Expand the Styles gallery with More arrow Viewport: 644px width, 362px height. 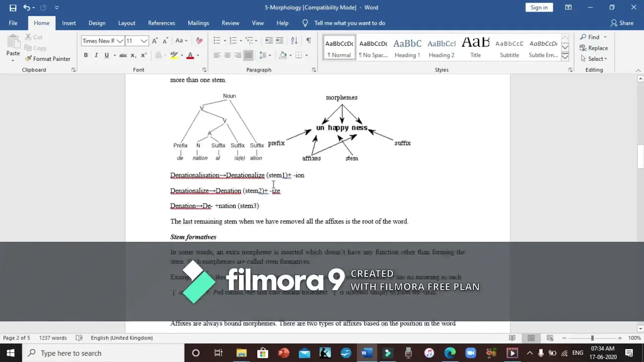pyautogui.click(x=565, y=57)
